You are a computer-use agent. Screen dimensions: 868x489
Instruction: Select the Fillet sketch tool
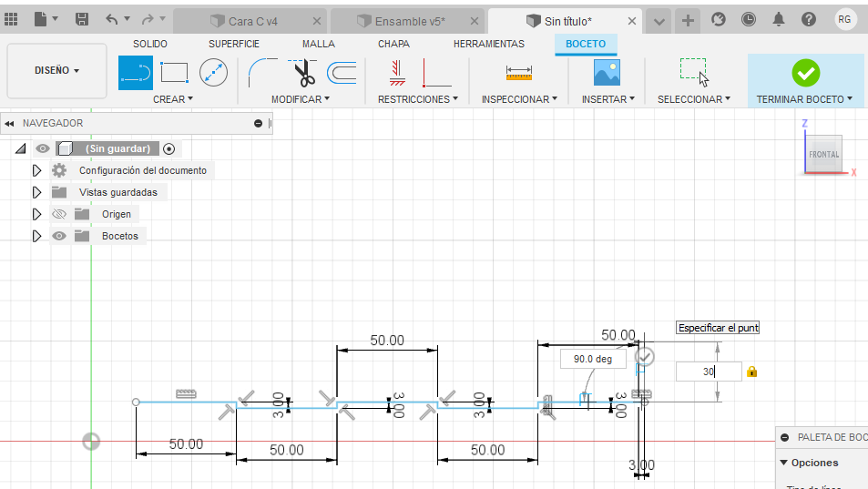coord(263,73)
